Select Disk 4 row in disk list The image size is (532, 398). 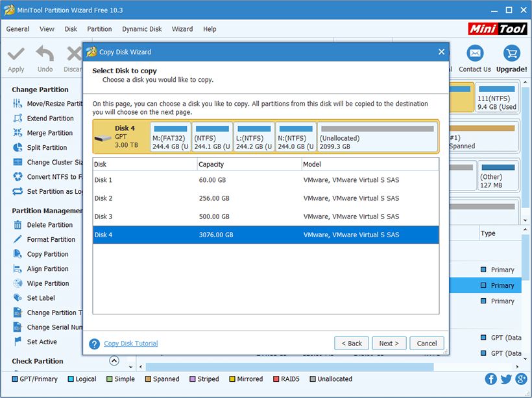pos(265,235)
